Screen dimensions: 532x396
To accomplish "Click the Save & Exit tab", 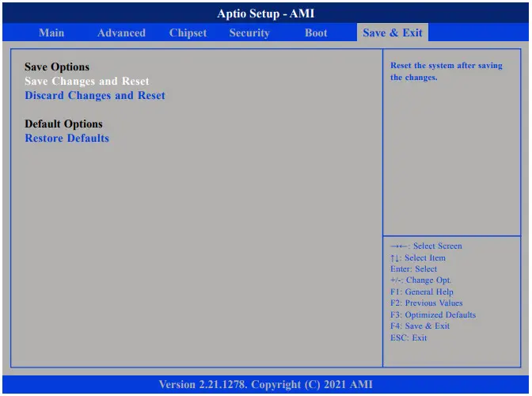I will [x=393, y=32].
